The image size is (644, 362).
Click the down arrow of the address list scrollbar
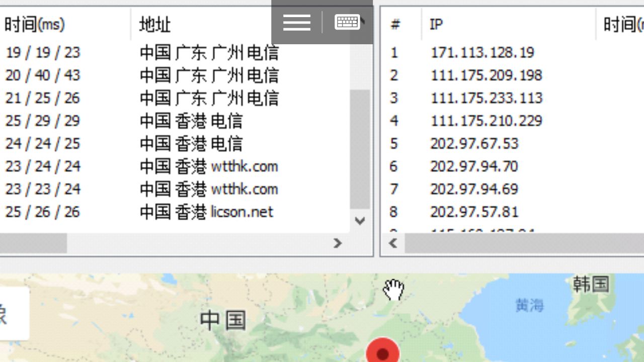point(360,221)
